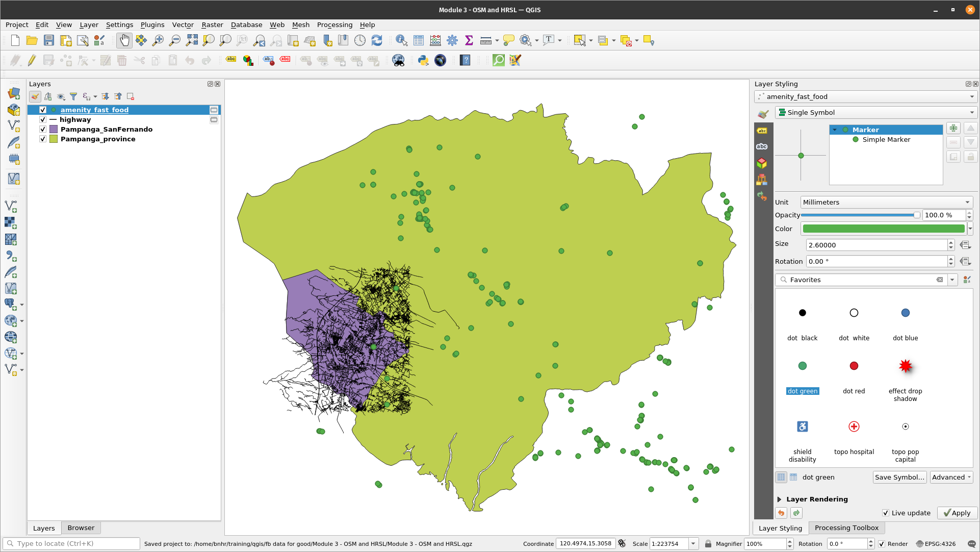Open the Identify Features tool
Viewport: 980px width, 552px height.
coord(401,41)
